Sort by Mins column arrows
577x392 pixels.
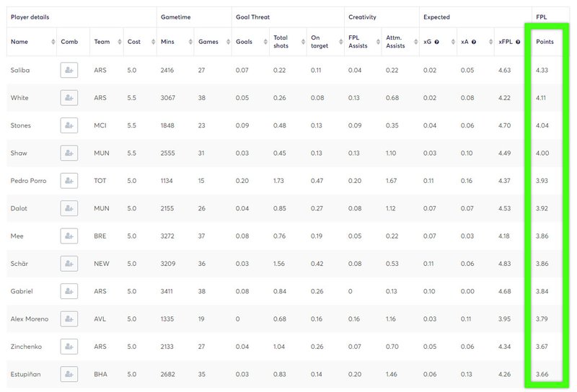coord(190,42)
